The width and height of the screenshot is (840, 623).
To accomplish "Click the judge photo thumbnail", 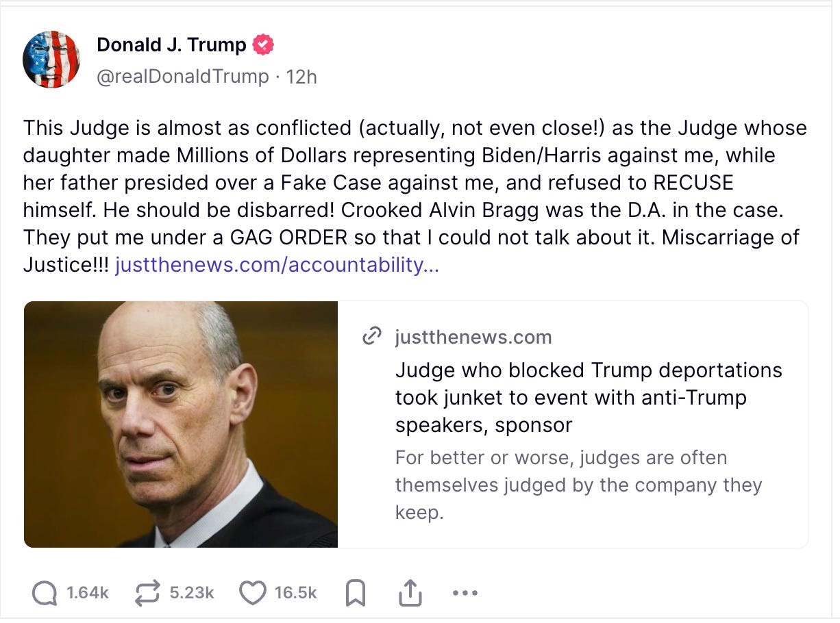I will point(180,424).
